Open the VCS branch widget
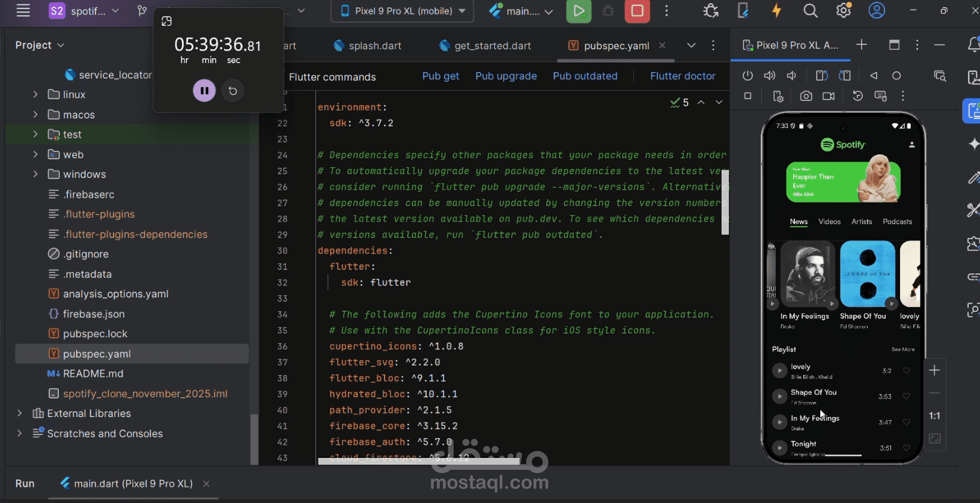The height and width of the screenshot is (503, 980). tap(142, 11)
